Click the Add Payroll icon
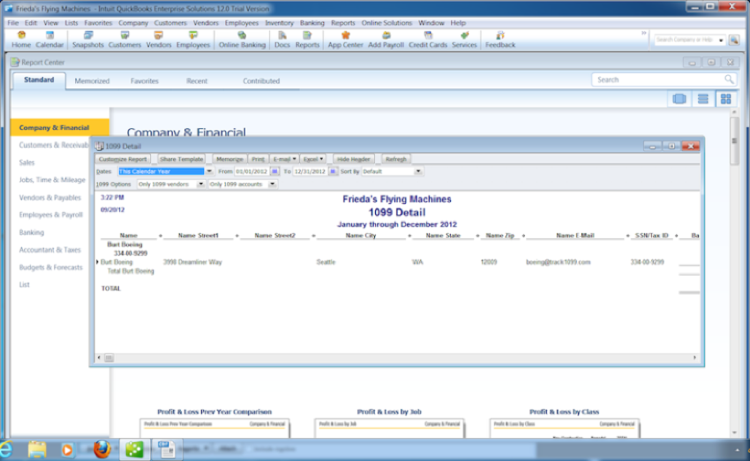 (386, 40)
